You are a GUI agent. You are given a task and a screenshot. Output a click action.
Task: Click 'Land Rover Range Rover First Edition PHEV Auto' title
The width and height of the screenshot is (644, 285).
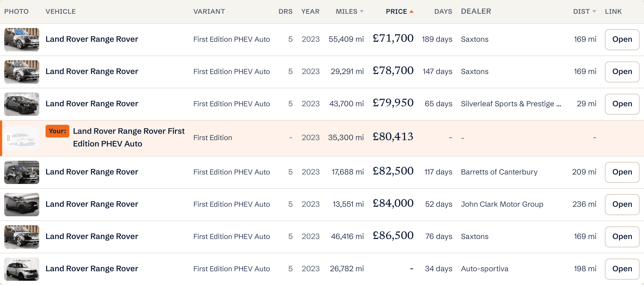129,137
